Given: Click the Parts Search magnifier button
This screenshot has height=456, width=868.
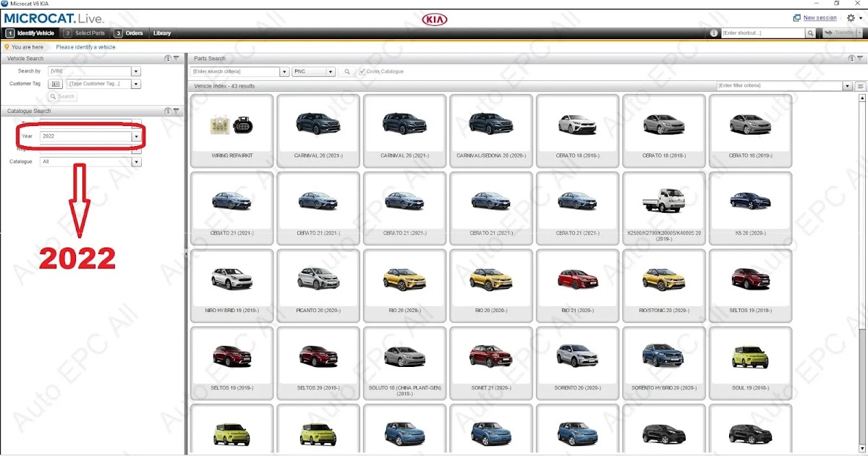Looking at the screenshot, I should (x=347, y=72).
